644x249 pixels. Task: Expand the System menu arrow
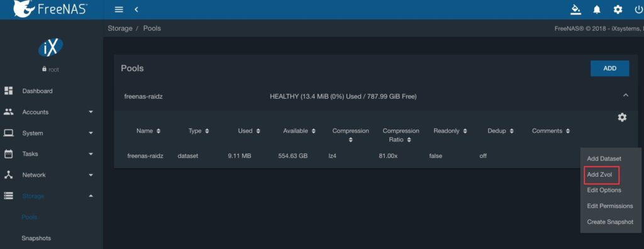[91, 133]
